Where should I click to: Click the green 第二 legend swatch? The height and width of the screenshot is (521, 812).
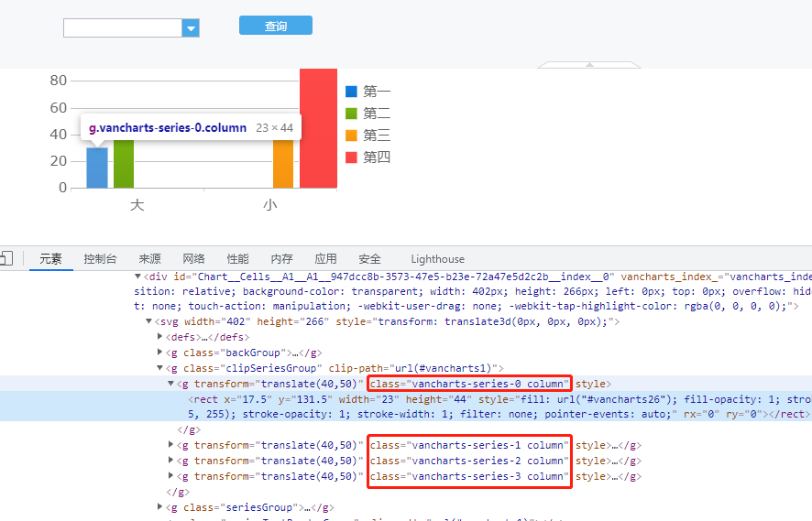pyautogui.click(x=351, y=114)
